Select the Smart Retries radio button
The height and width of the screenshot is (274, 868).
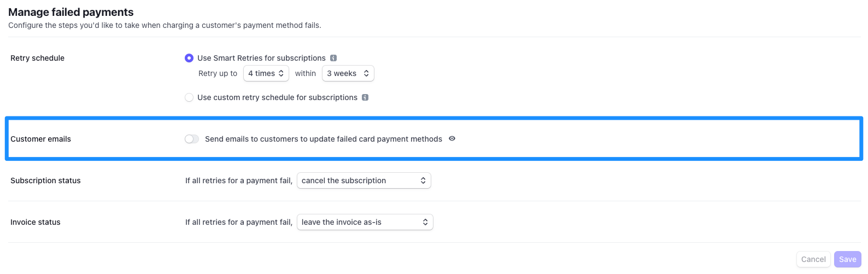tap(189, 58)
